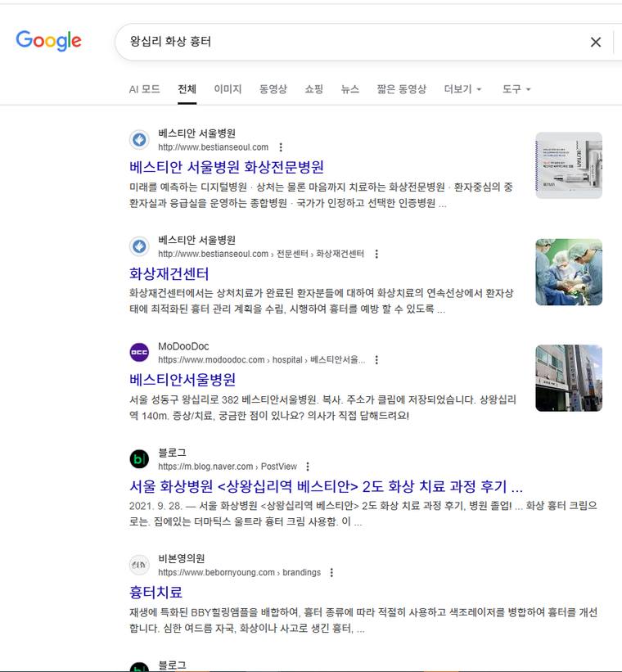Click the 비본영의원 site name text

tap(182, 558)
